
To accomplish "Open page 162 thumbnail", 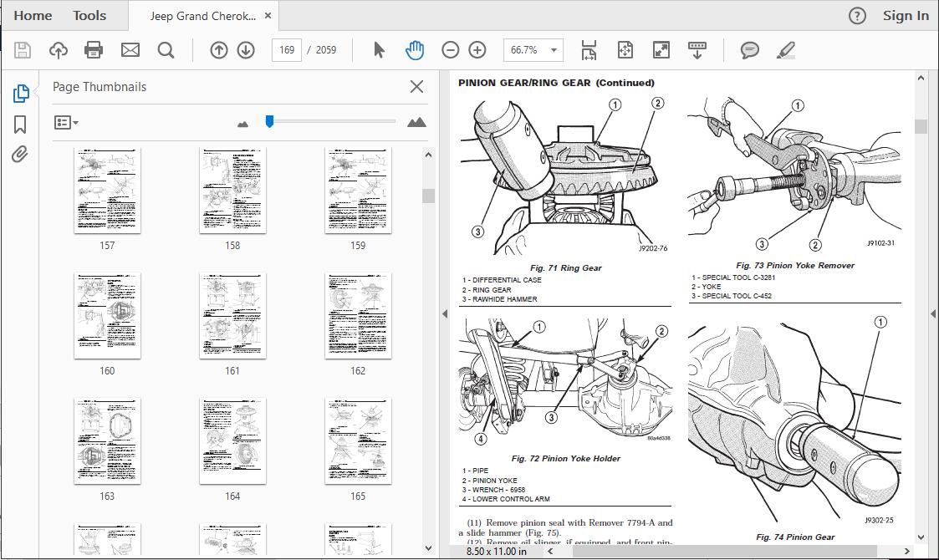I will point(358,316).
